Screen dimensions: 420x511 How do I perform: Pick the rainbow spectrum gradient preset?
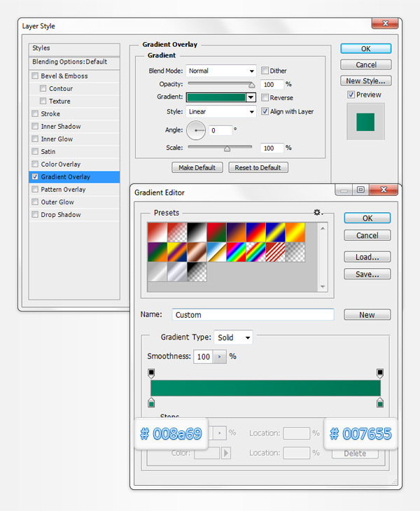click(x=238, y=251)
